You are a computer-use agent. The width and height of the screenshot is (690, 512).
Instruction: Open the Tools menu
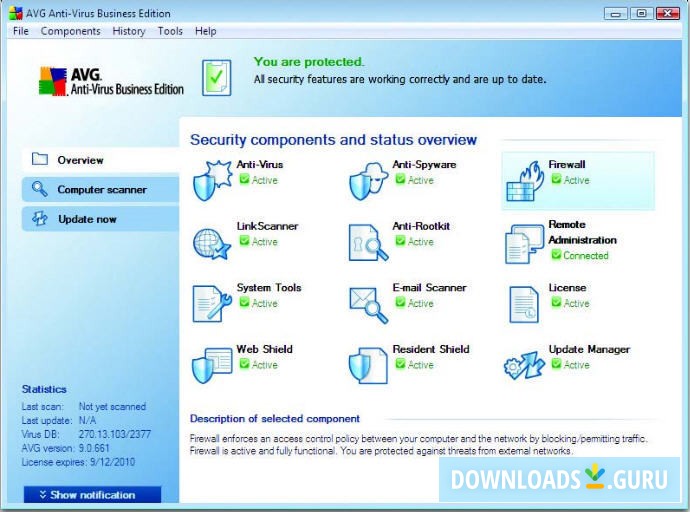170,31
